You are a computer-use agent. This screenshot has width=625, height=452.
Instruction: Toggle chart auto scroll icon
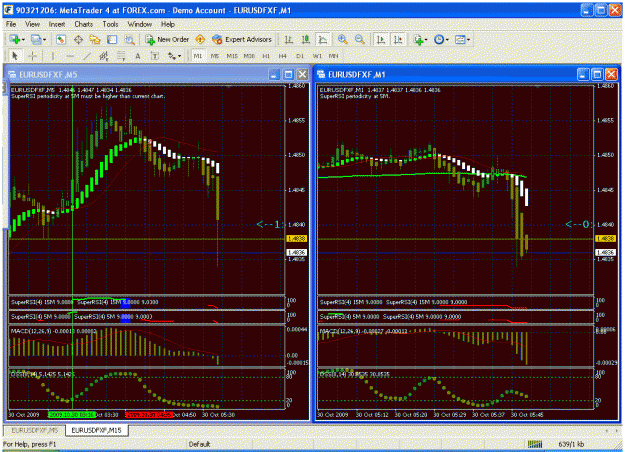point(381,39)
